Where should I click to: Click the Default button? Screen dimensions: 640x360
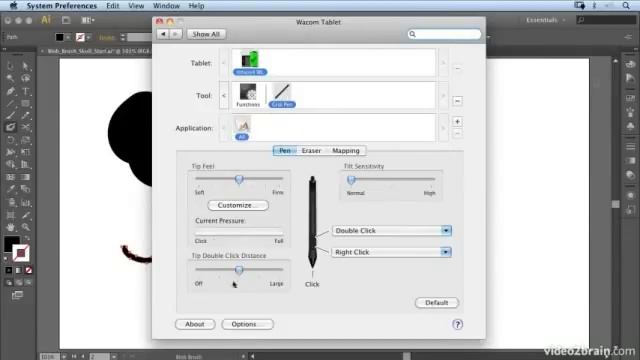coord(437,303)
